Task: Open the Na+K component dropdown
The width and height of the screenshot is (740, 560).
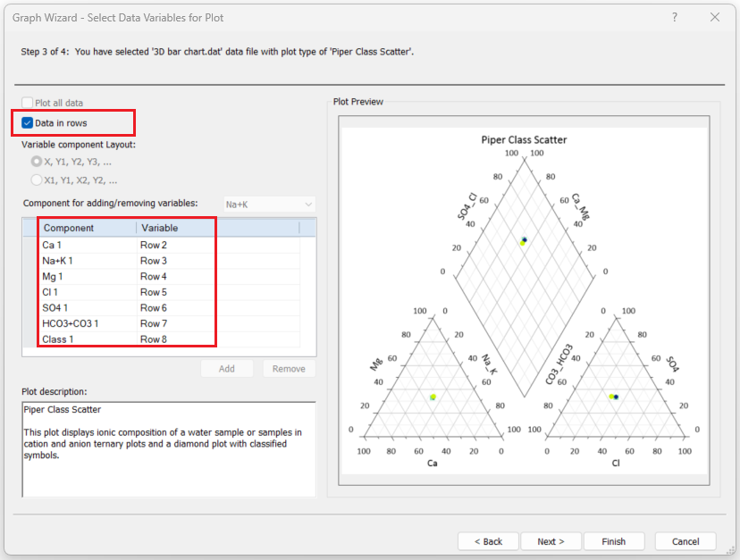Action: pyautogui.click(x=268, y=205)
